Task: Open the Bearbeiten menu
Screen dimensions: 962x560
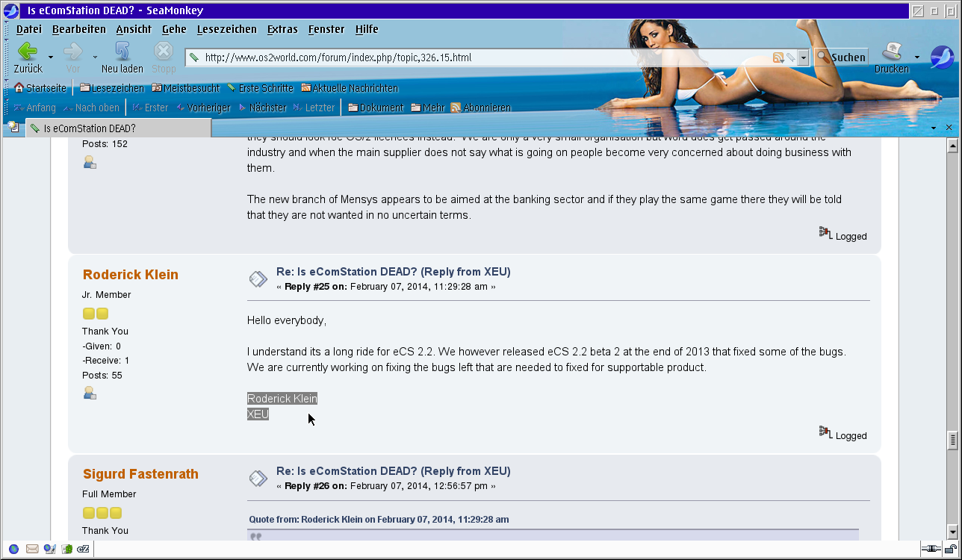Action: [79, 29]
